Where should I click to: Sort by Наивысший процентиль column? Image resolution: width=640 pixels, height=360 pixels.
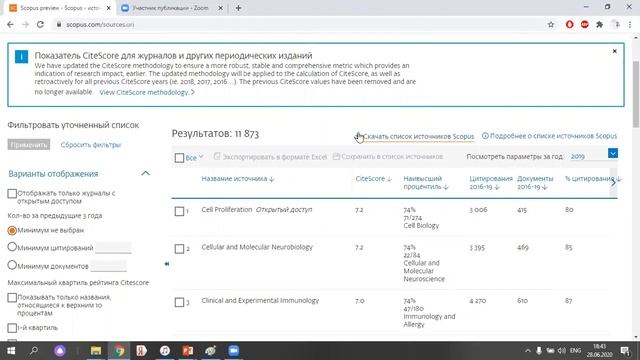(x=426, y=182)
